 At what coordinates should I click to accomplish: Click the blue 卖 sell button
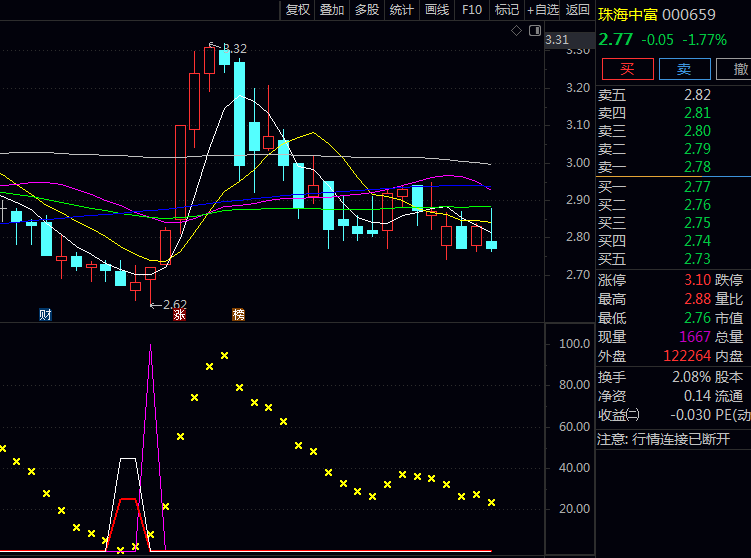[x=684, y=69]
